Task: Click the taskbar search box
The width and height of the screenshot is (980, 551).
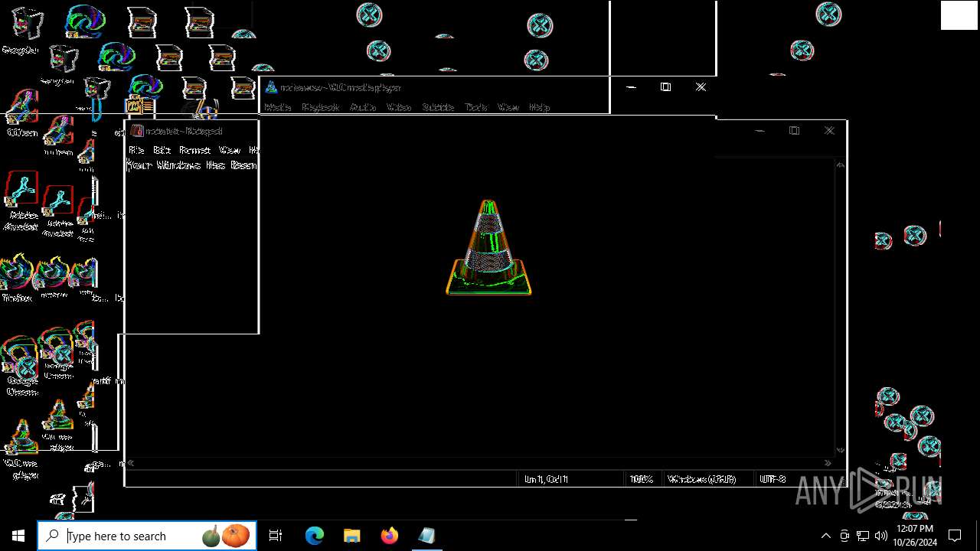Action: click(x=147, y=536)
